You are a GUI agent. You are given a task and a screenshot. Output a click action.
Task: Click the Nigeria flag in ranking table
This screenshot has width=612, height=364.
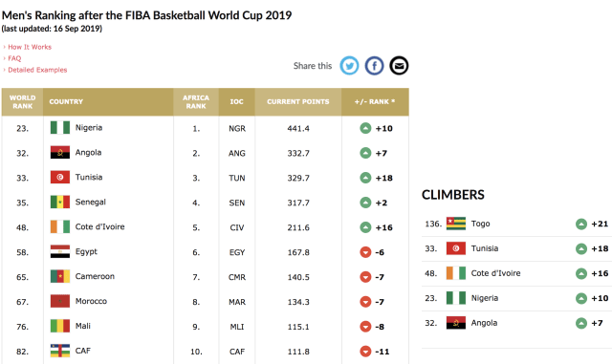(60, 128)
